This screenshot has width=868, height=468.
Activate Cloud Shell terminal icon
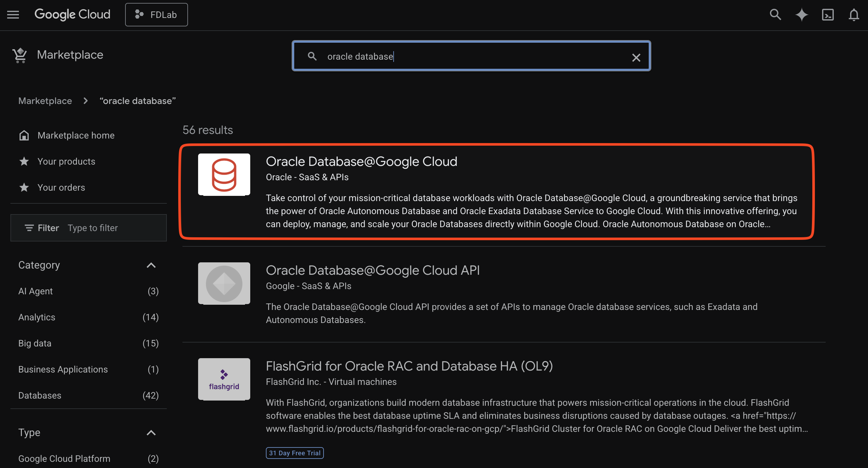[x=828, y=14]
